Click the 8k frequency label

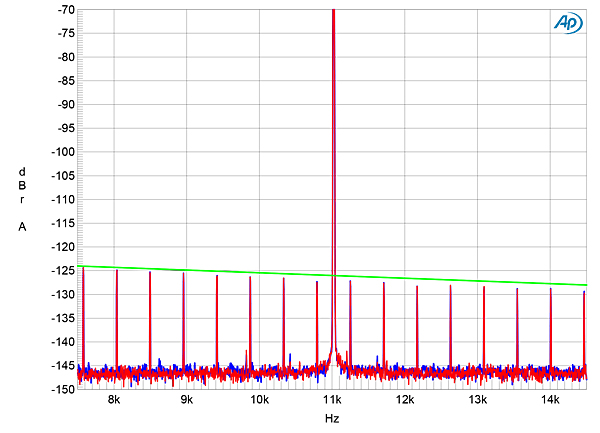click(114, 400)
